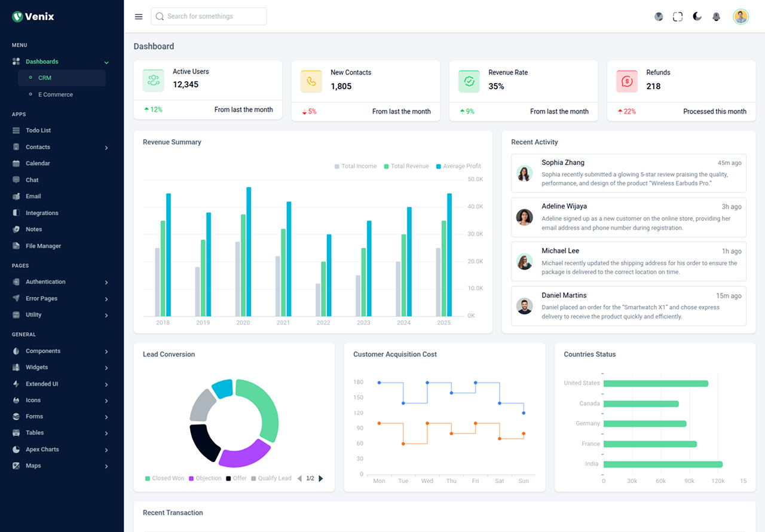Viewport: 765px width, 532px height.
Task: Toggle Total Income series in Revenue Summary
Action: tap(355, 166)
